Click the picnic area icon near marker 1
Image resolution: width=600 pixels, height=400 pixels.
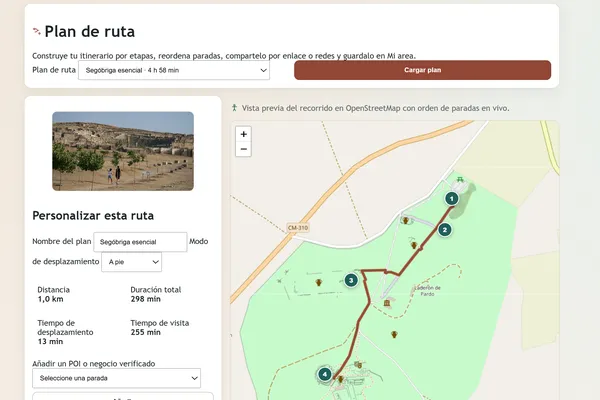coord(460,179)
